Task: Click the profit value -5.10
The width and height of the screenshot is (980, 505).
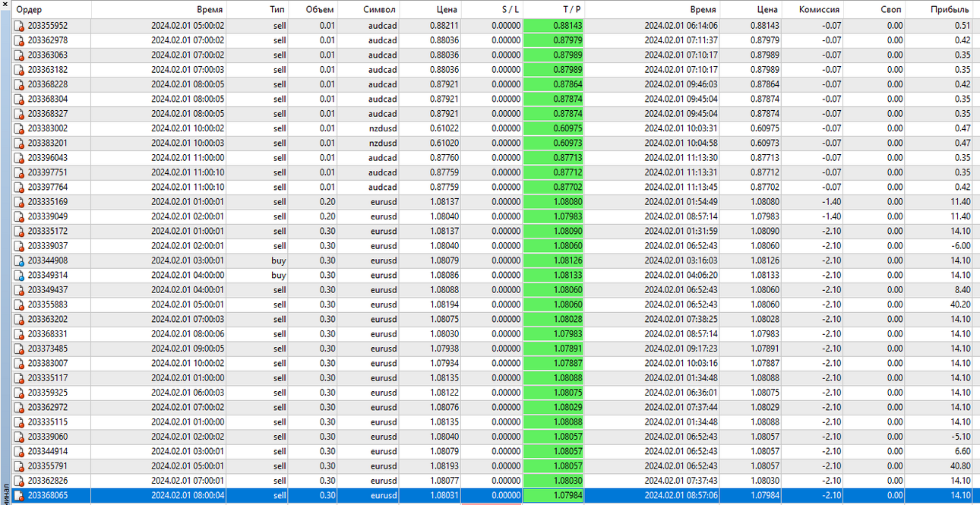Action: [x=960, y=437]
